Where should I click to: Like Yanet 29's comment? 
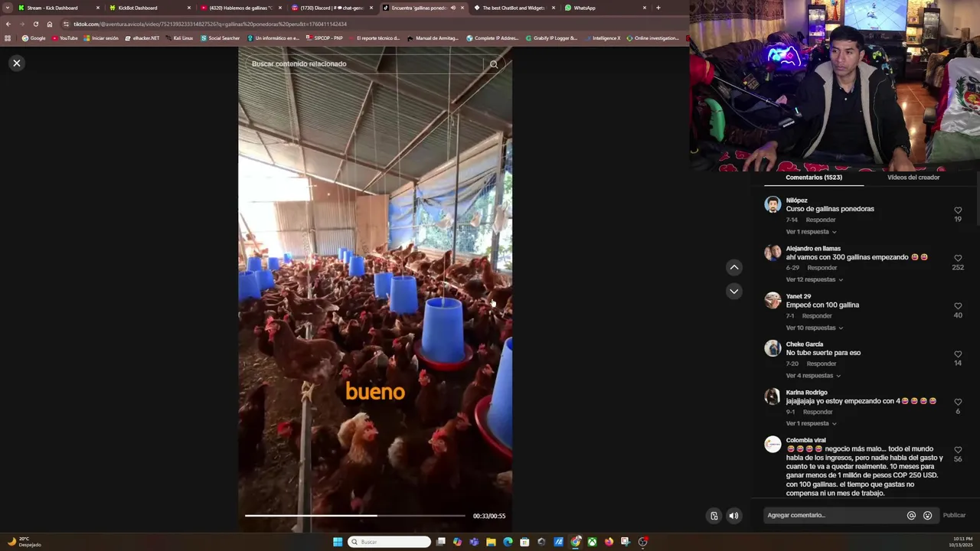pos(958,306)
